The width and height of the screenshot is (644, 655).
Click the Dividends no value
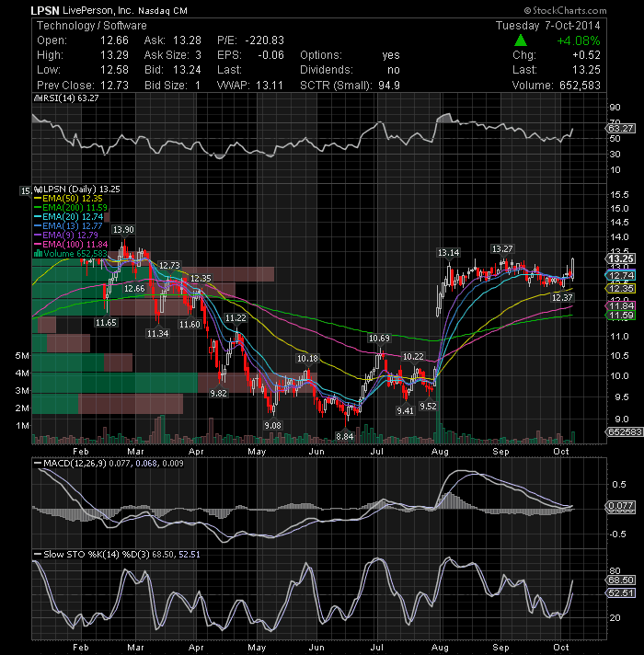(394, 70)
